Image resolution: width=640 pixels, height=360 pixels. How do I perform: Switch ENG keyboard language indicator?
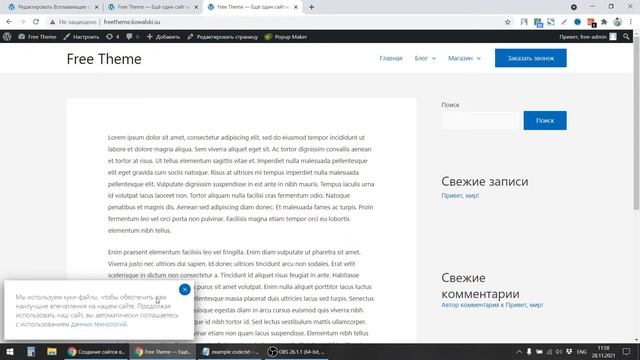pyautogui.click(x=582, y=351)
